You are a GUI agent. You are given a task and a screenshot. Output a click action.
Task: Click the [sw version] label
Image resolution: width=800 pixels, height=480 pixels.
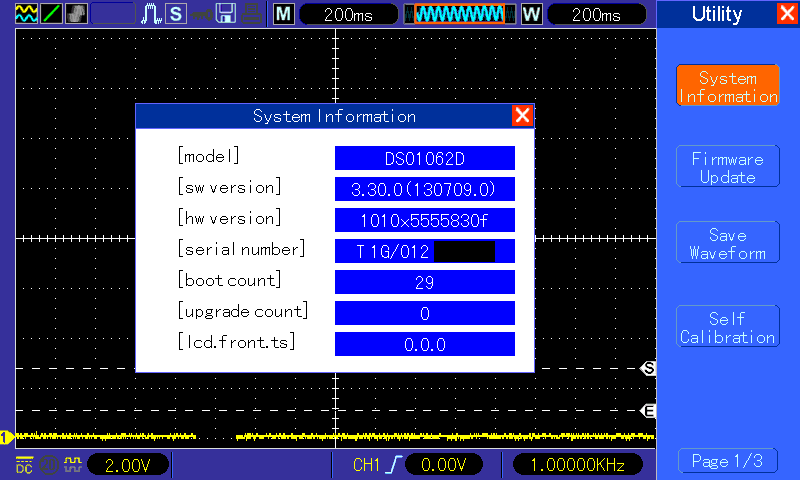[x=229, y=187]
